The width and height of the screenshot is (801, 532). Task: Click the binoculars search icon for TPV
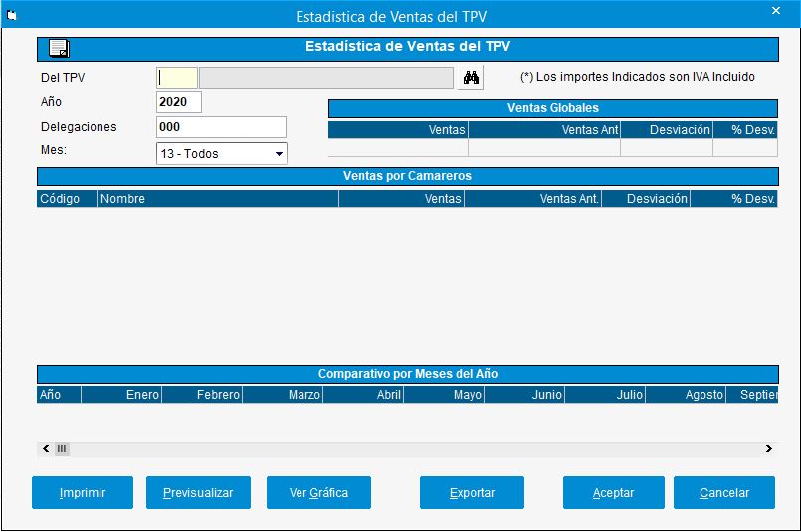tap(471, 78)
